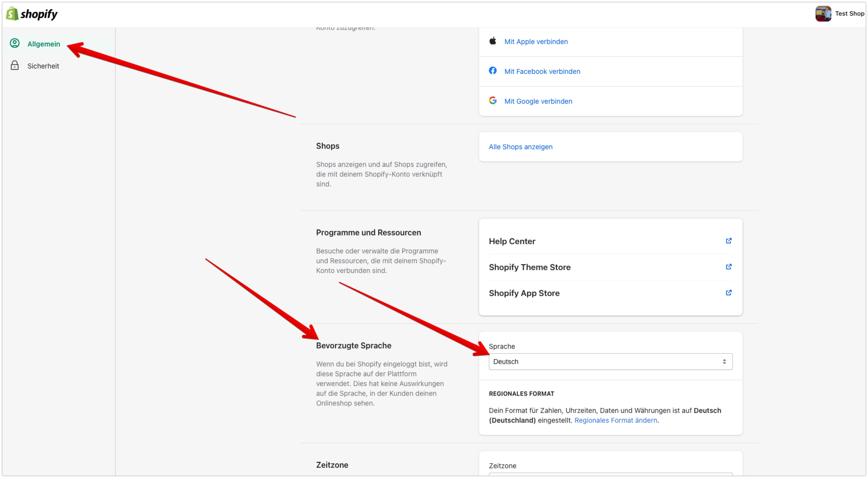Click the Test Shop avatar thumbnail
The image size is (868, 478).
pos(823,13)
